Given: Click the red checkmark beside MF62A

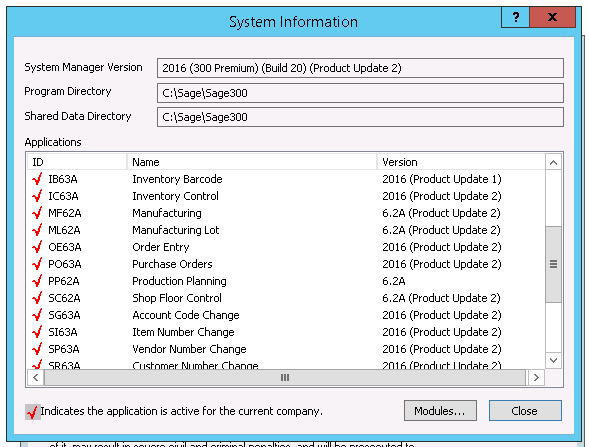Looking at the screenshot, I should point(37,213).
